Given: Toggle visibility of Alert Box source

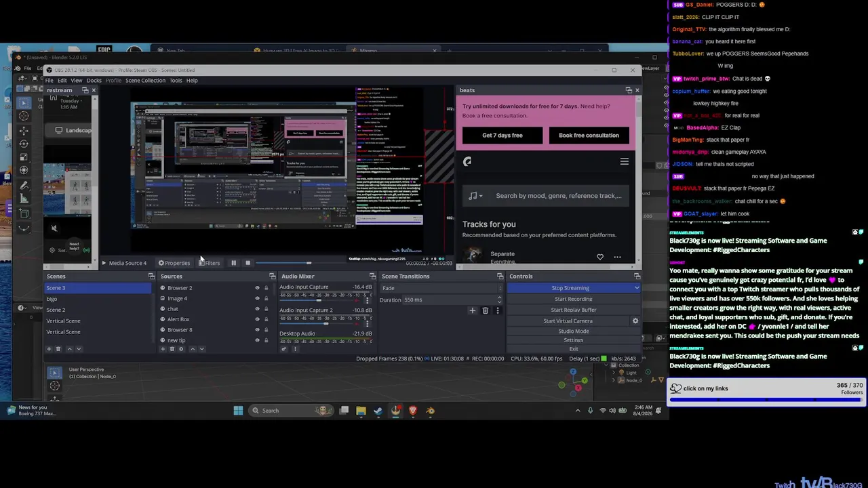Looking at the screenshot, I should pos(257,319).
